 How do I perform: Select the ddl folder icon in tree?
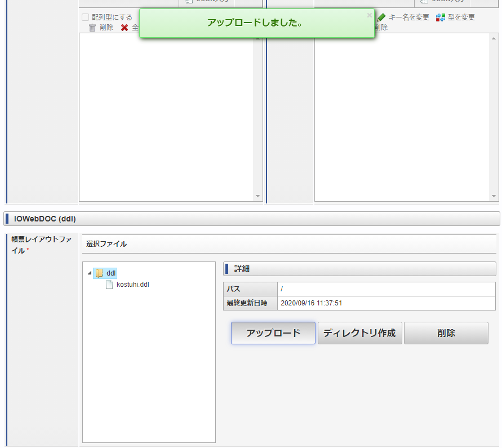(x=99, y=273)
